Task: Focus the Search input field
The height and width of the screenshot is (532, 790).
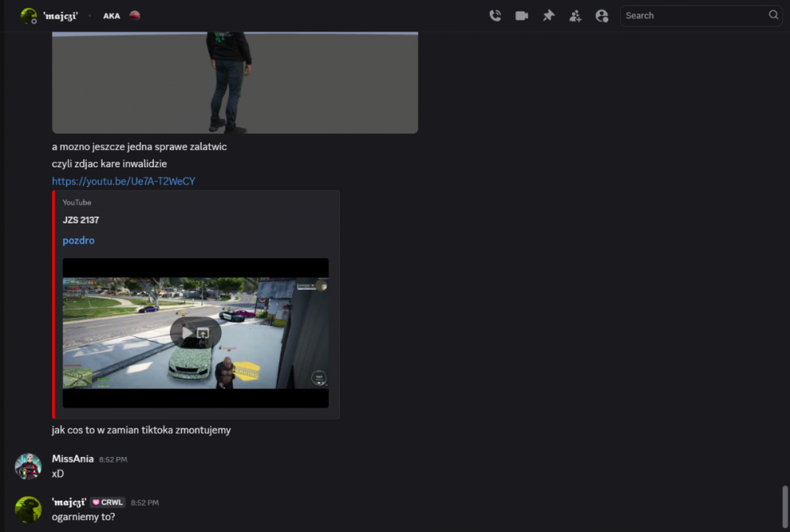Action: point(701,16)
